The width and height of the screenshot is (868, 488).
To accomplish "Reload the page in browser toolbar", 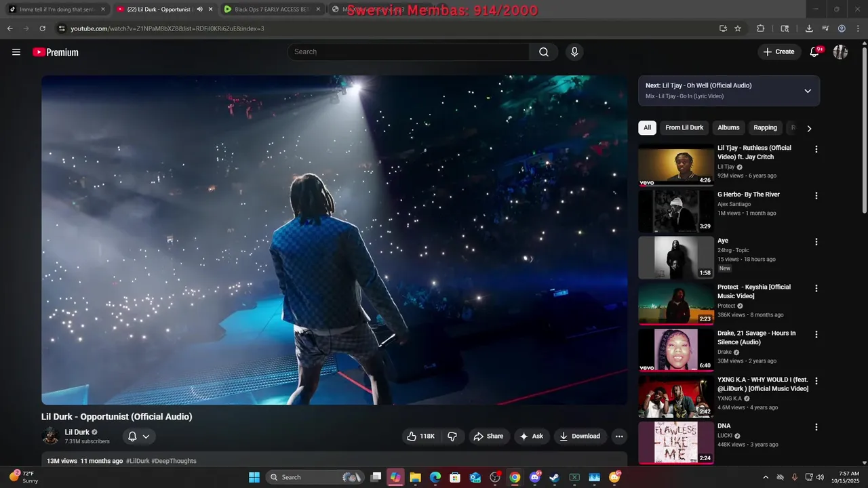I will point(43,28).
